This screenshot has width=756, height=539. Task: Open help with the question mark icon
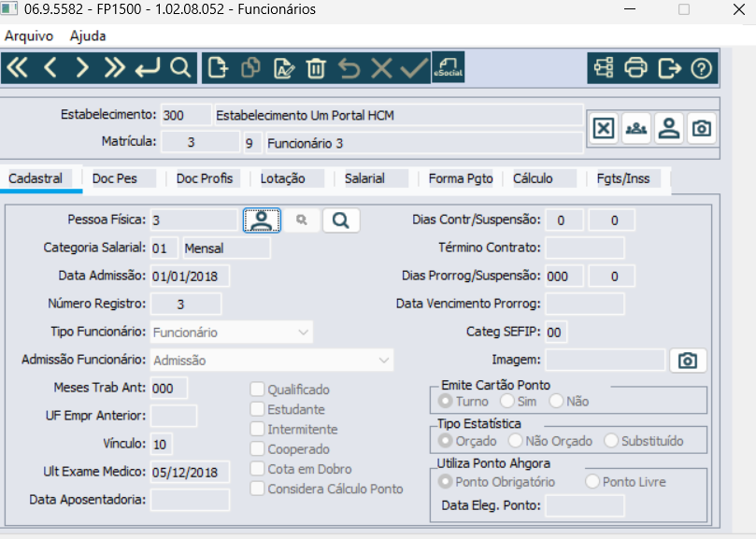pos(702,67)
